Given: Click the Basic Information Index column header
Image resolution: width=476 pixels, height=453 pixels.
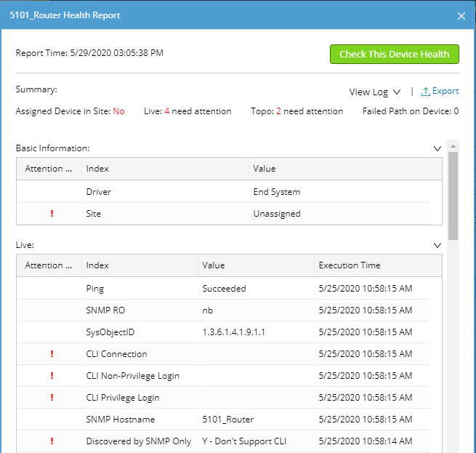Looking at the screenshot, I should (165, 169).
